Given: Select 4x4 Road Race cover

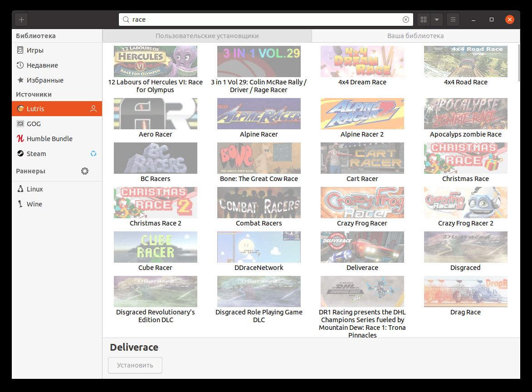Looking at the screenshot, I should [x=465, y=61].
